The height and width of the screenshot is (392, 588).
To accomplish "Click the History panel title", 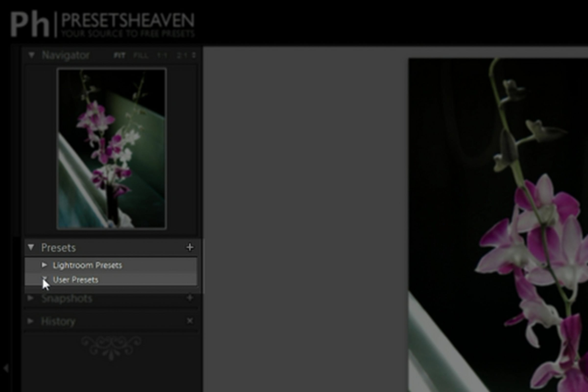I will 58,321.
